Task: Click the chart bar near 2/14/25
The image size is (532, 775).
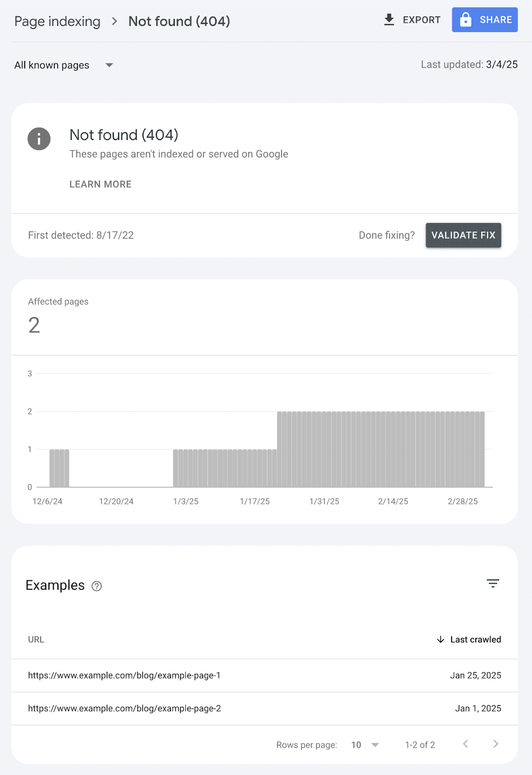Action: 393,449
